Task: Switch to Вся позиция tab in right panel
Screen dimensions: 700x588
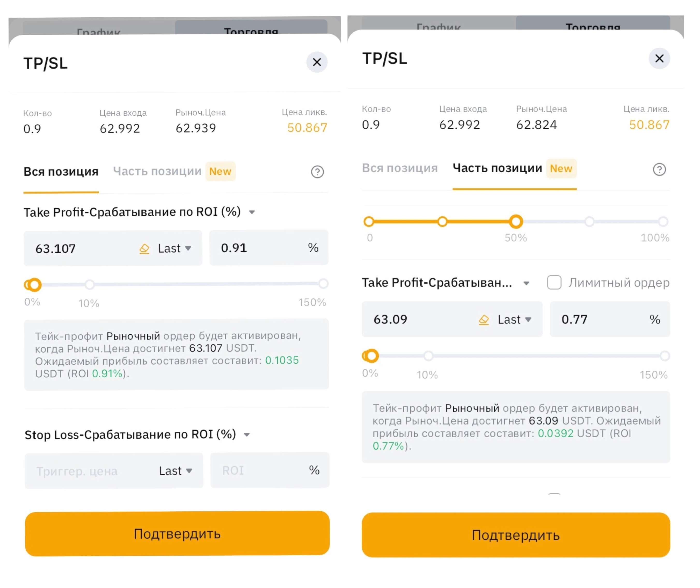Action: pyautogui.click(x=400, y=168)
